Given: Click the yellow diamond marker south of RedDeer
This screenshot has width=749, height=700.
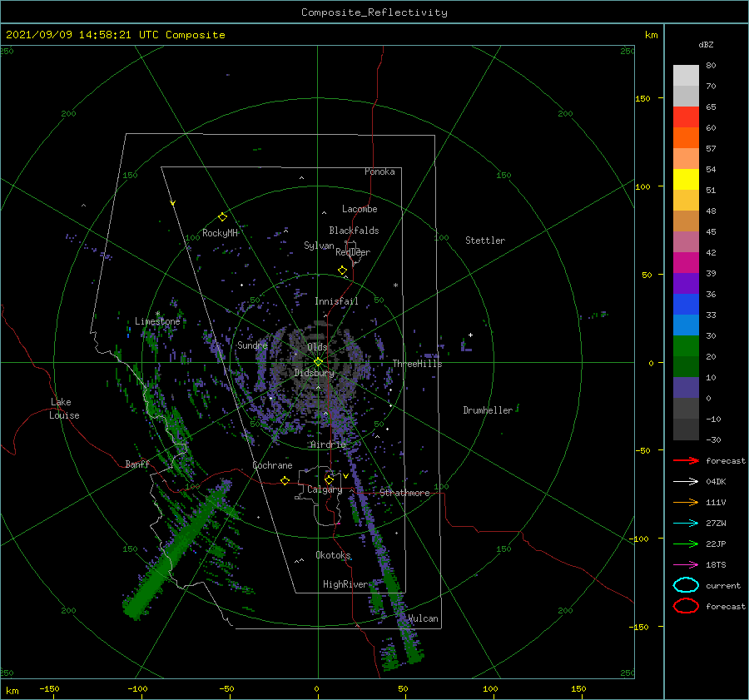Looking at the screenshot, I should 342,271.
